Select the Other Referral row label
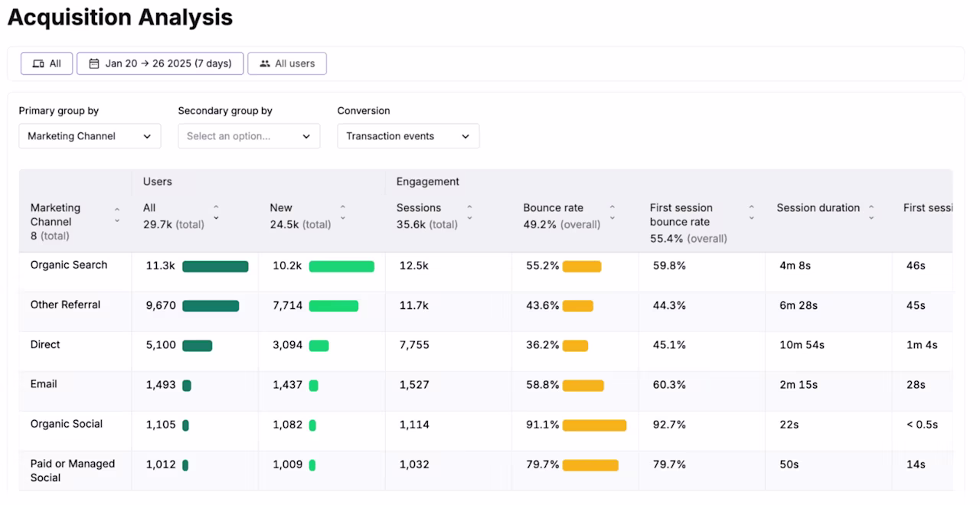The height and width of the screenshot is (505, 980). pos(65,305)
